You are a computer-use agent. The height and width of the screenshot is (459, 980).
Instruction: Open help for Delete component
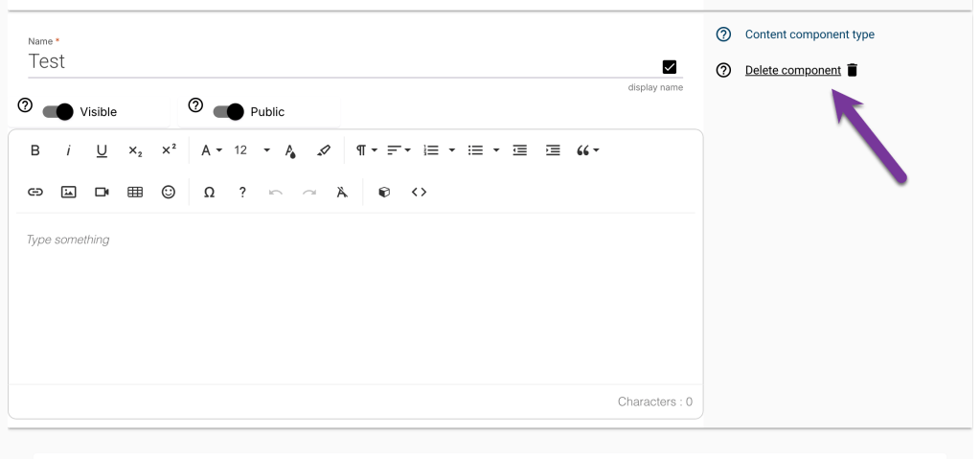pyautogui.click(x=723, y=70)
